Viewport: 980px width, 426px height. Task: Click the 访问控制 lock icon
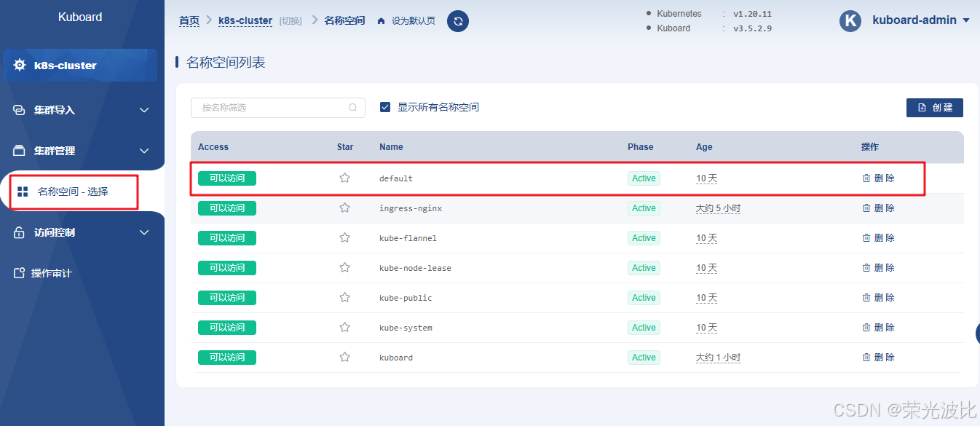coord(20,232)
